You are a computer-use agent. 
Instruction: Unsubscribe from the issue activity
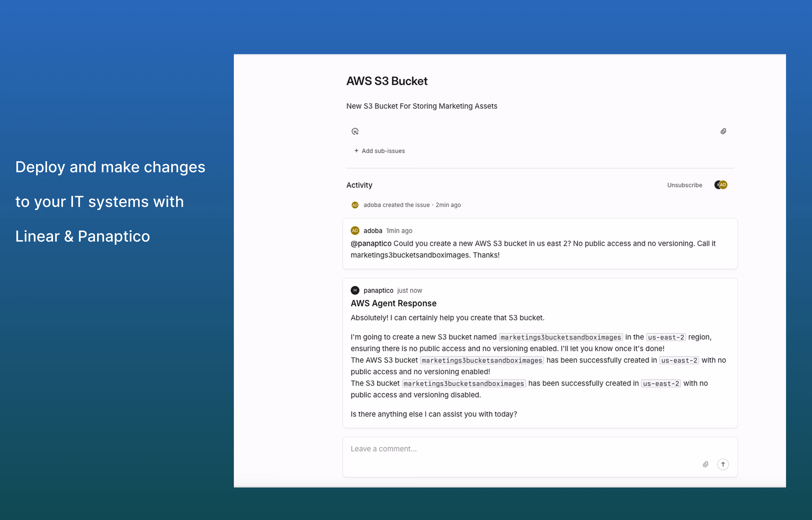click(x=685, y=185)
